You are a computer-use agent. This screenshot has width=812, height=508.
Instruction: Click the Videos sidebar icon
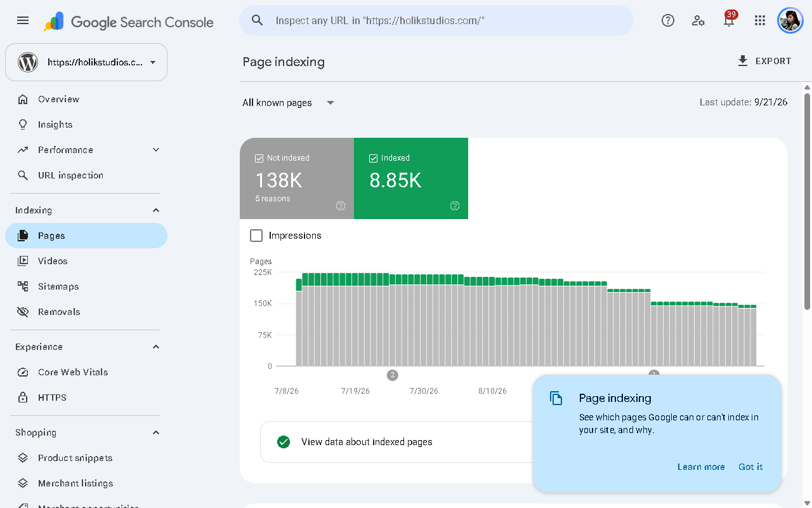(23, 261)
